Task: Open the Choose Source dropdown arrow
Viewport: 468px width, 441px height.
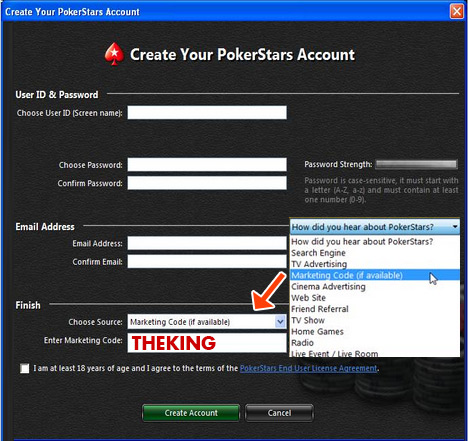Action: tap(280, 322)
